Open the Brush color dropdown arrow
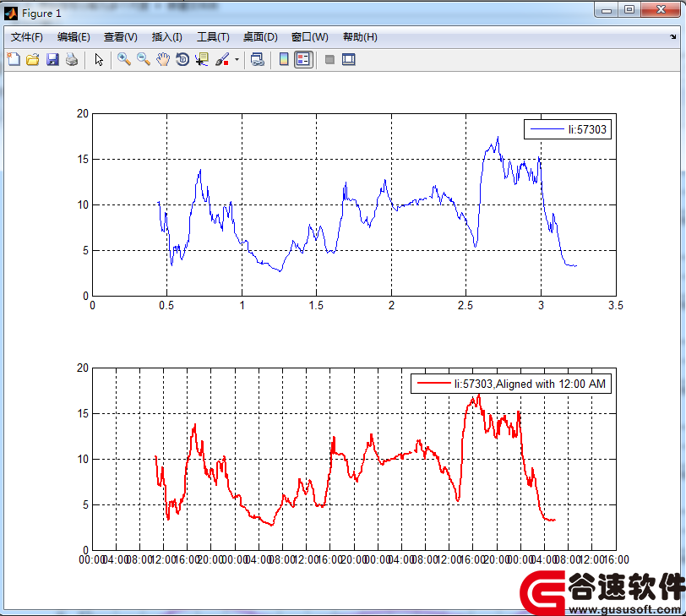Image resolution: width=686 pixels, height=616 pixels. pyautogui.click(x=237, y=59)
